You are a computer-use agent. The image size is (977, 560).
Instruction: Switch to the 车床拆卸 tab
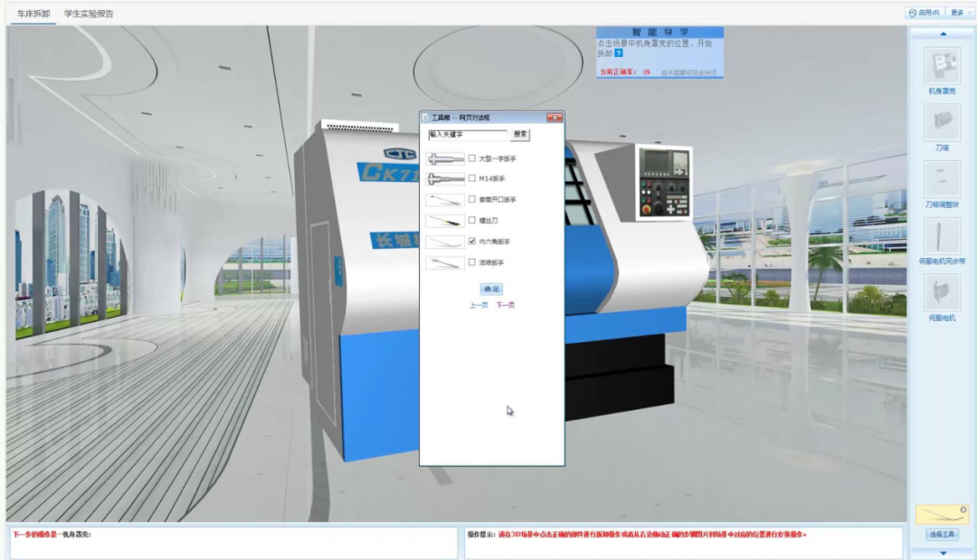pyautogui.click(x=33, y=13)
